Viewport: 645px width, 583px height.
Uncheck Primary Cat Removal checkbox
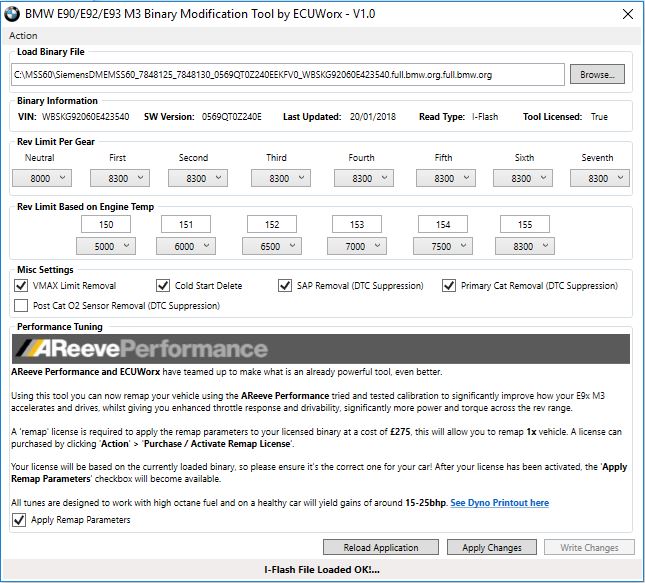pyautogui.click(x=449, y=286)
